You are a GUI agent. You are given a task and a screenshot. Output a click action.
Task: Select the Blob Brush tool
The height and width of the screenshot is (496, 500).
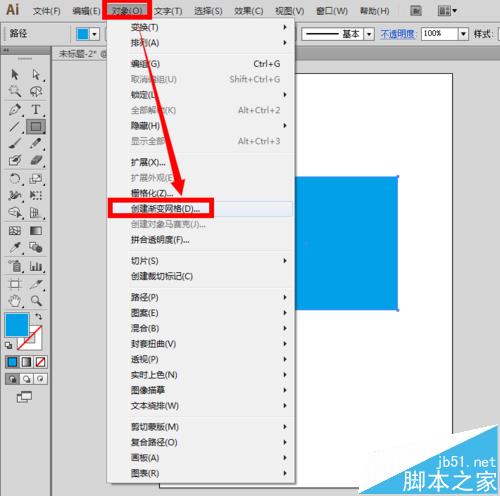pos(15,160)
